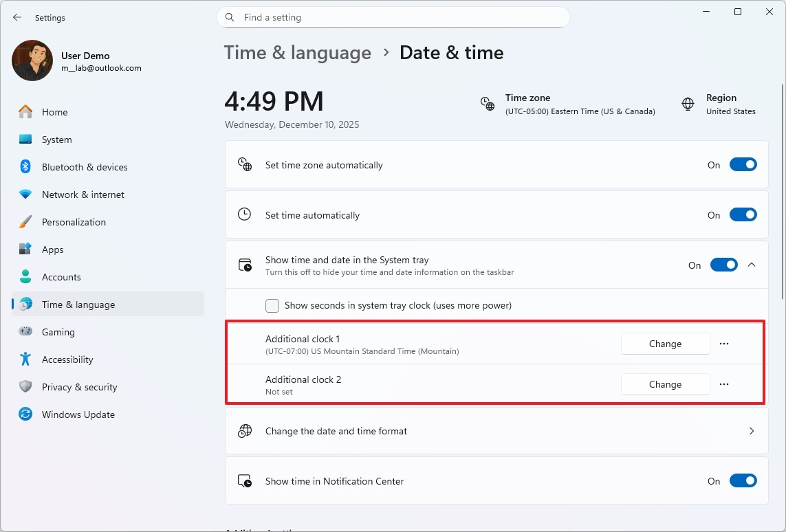Select the Personalization brush icon
The width and height of the screenshot is (786, 532).
25,221
